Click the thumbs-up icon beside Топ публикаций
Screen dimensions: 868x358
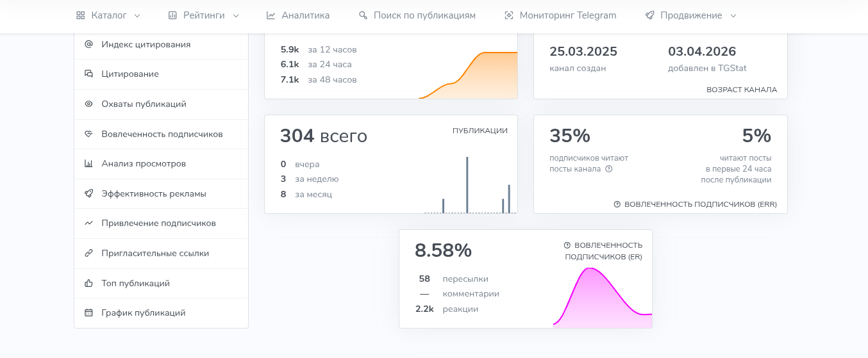click(x=89, y=283)
